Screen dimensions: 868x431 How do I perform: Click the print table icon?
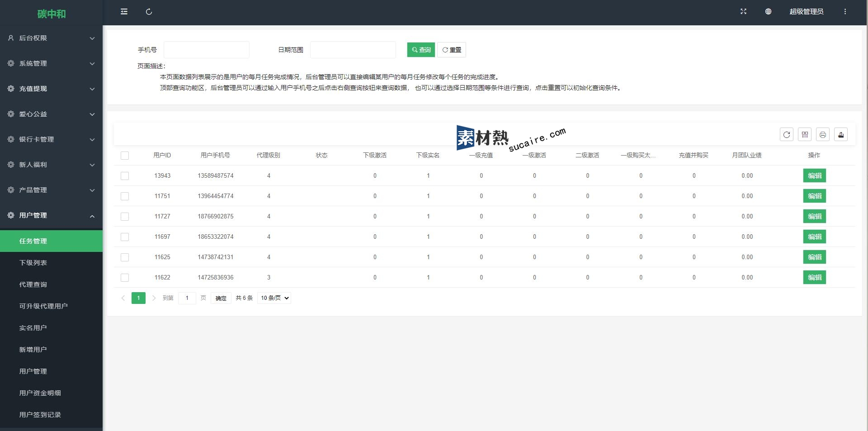click(x=823, y=134)
